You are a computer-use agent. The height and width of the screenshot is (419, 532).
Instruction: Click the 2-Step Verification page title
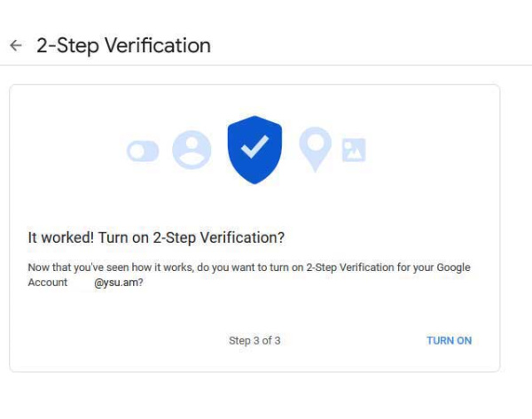123,45
